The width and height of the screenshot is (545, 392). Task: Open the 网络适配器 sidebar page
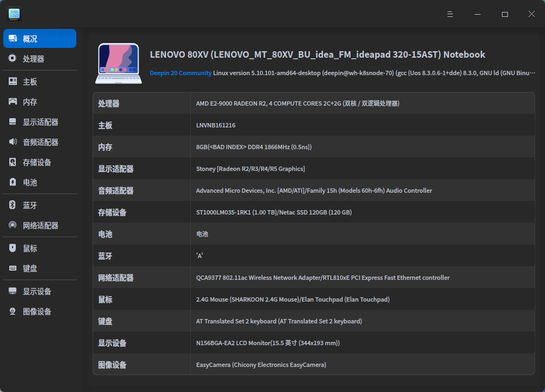tap(40, 225)
